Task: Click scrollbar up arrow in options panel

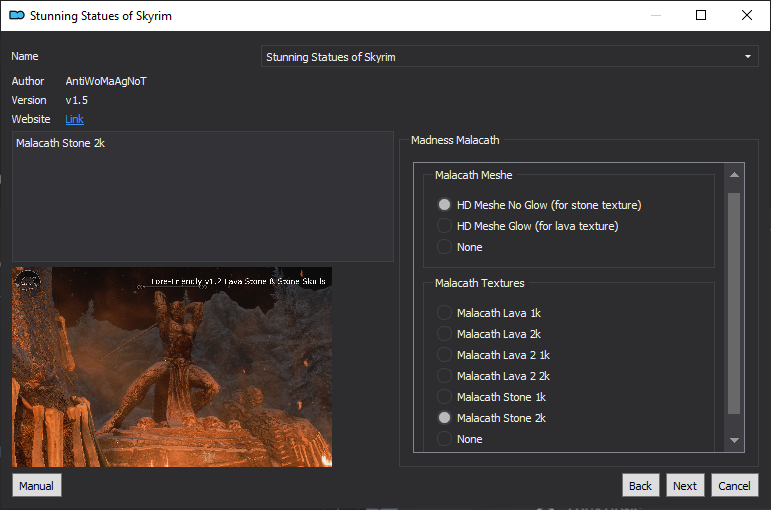Action: pos(734,175)
